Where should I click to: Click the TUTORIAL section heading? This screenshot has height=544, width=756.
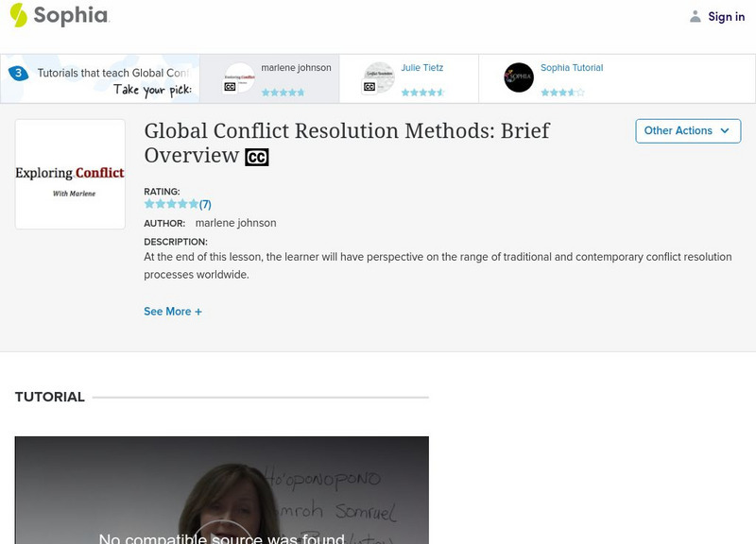pyautogui.click(x=50, y=397)
